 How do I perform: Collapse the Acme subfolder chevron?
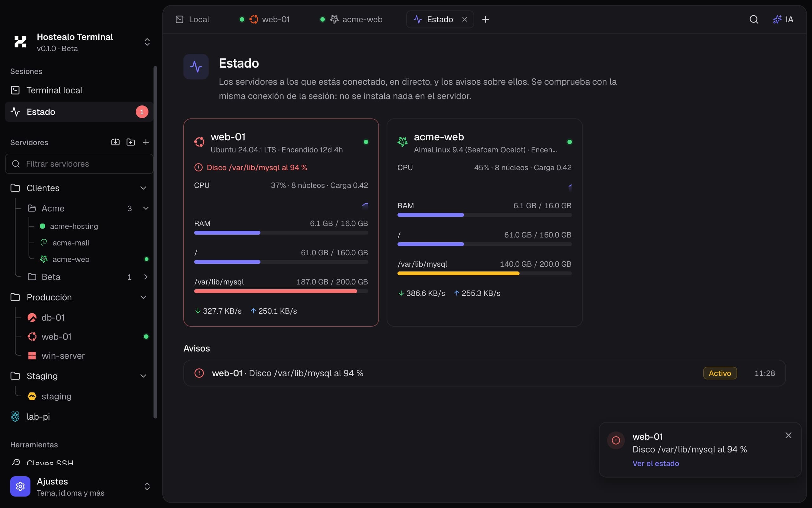[x=146, y=208]
